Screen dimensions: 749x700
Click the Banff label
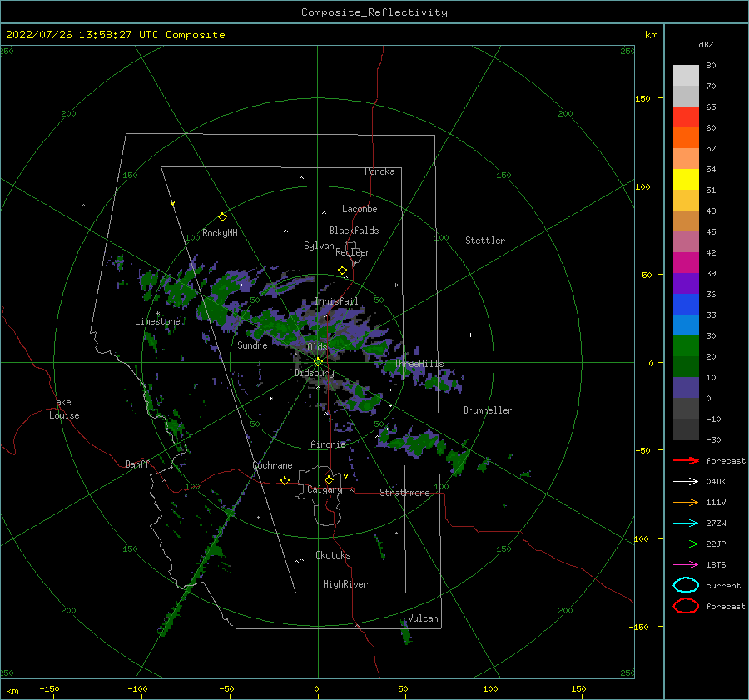[x=137, y=464]
